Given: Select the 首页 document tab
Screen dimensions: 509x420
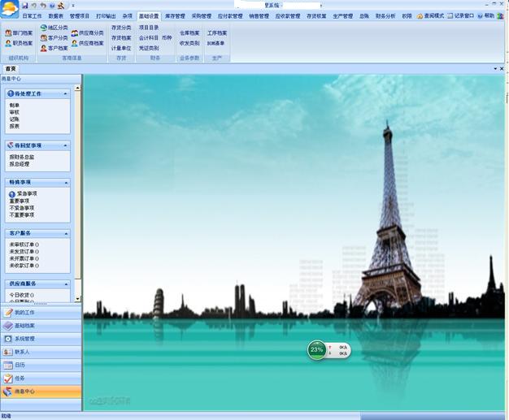Looking at the screenshot, I should tap(11, 69).
